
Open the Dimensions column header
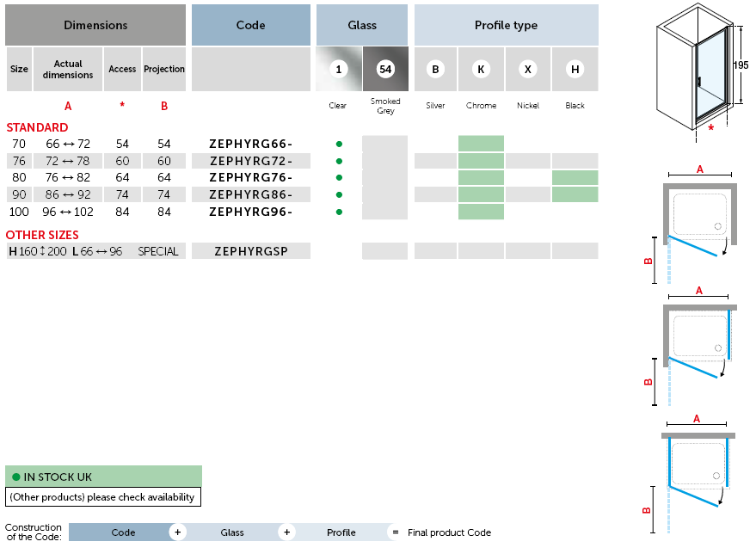(x=95, y=26)
